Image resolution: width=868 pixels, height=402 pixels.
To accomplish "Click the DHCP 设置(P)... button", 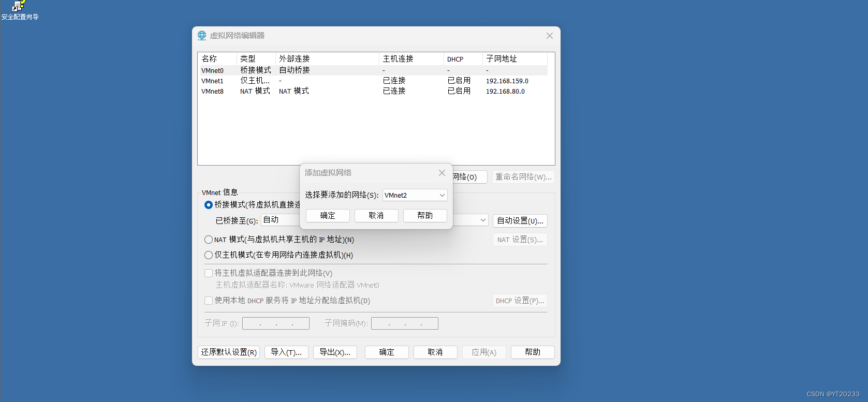I will pyautogui.click(x=520, y=301).
